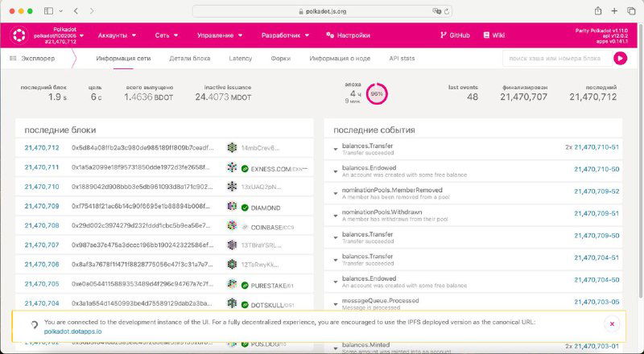
Task: Switch to the Детали блока tab
Action: pos(190,58)
